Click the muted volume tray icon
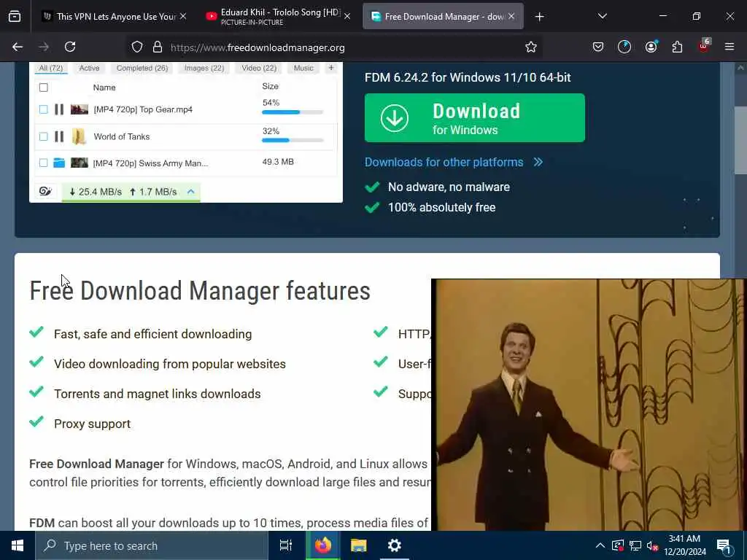 [652, 545]
